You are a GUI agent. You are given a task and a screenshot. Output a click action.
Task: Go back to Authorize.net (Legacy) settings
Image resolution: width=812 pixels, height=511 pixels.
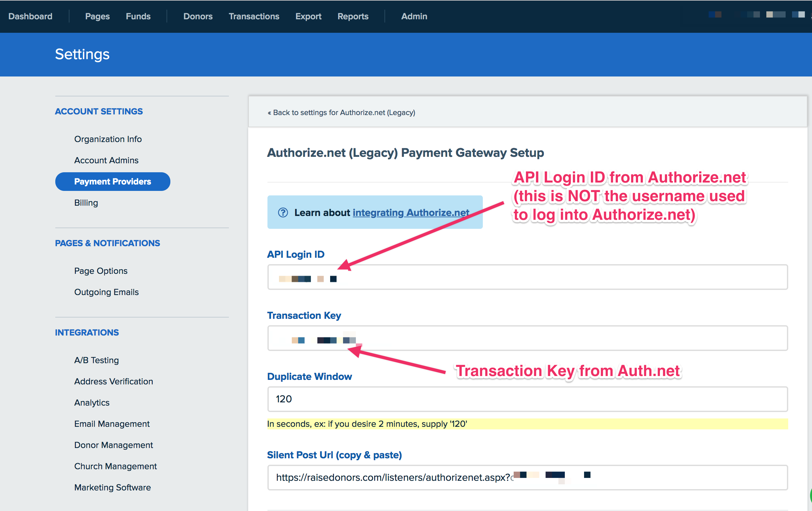click(x=341, y=112)
